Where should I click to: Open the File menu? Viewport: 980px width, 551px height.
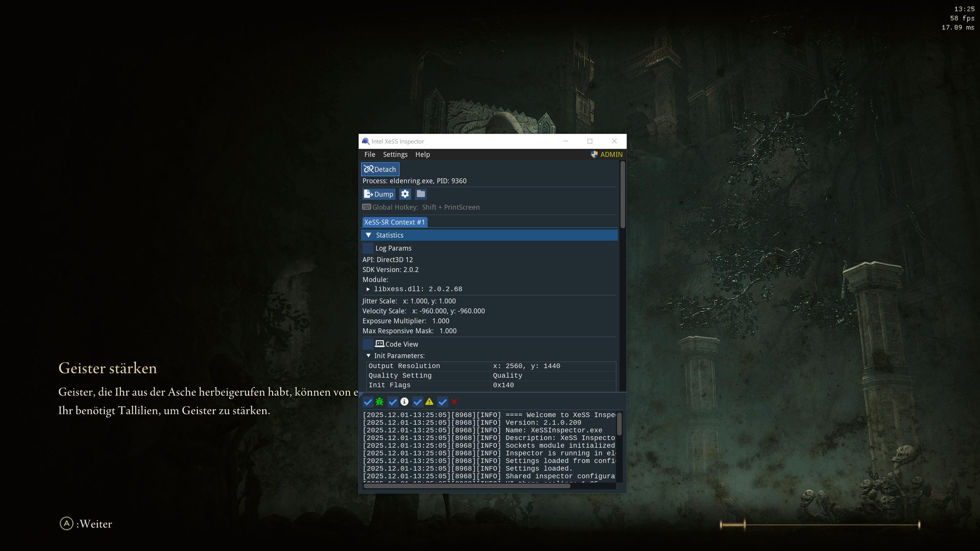[369, 154]
